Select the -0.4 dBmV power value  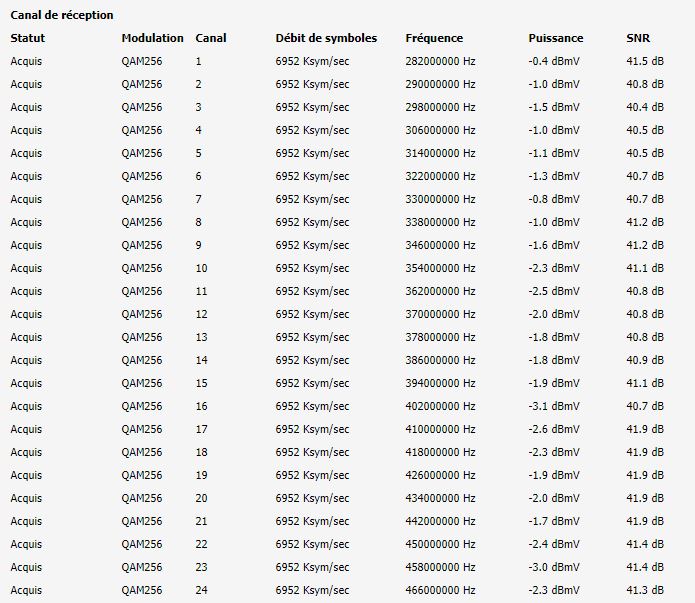(x=553, y=61)
